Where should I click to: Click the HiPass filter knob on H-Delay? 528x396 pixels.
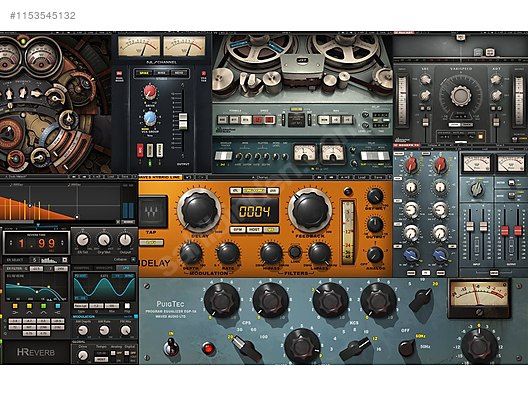(271, 253)
